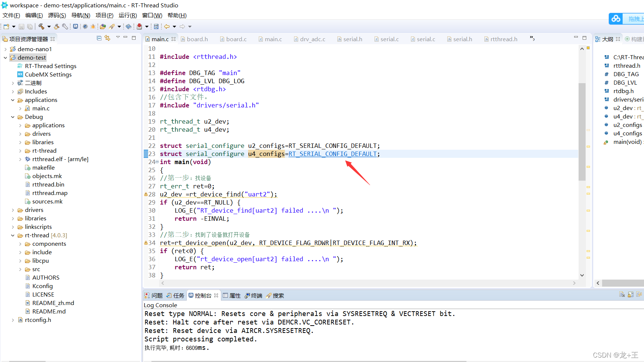Viewport: 644px width, 362px height.
Task: Open the 运行(R) menu
Action: [x=128, y=15]
